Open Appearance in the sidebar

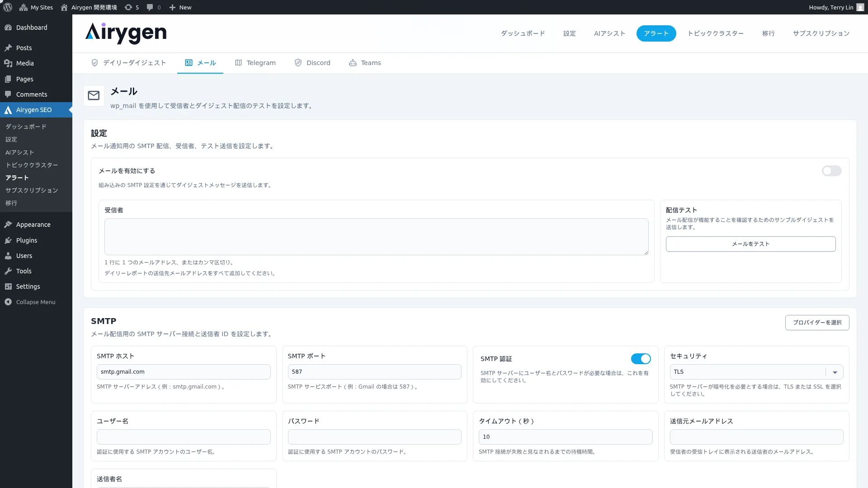(x=33, y=225)
